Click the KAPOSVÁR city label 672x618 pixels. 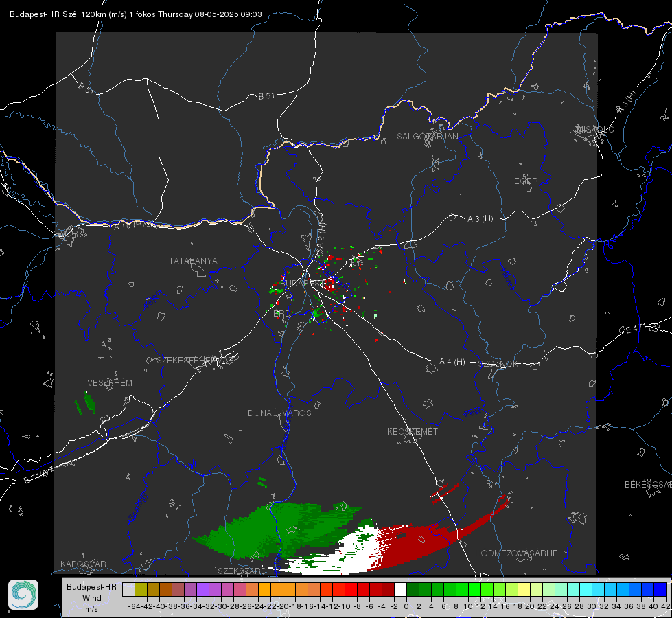coord(83,564)
